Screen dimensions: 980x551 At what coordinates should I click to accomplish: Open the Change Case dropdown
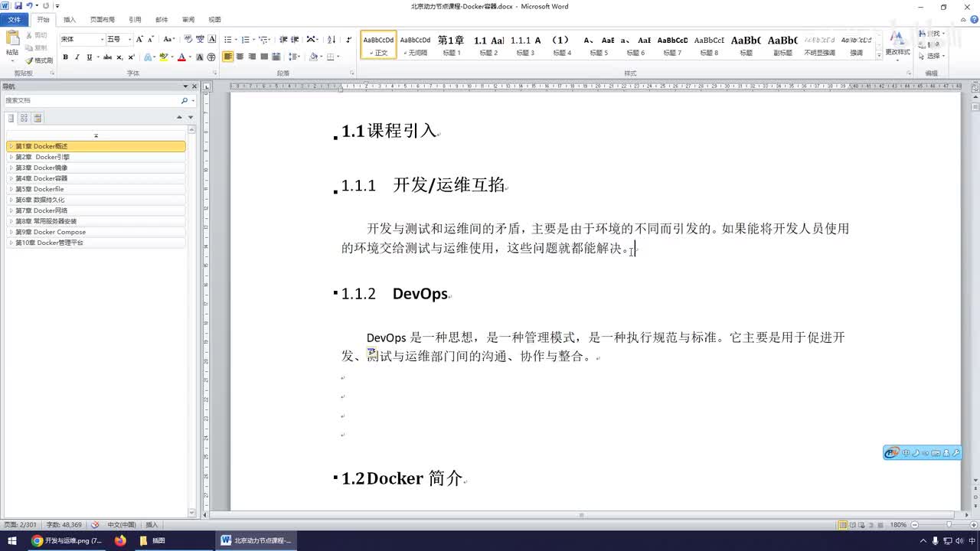click(168, 39)
